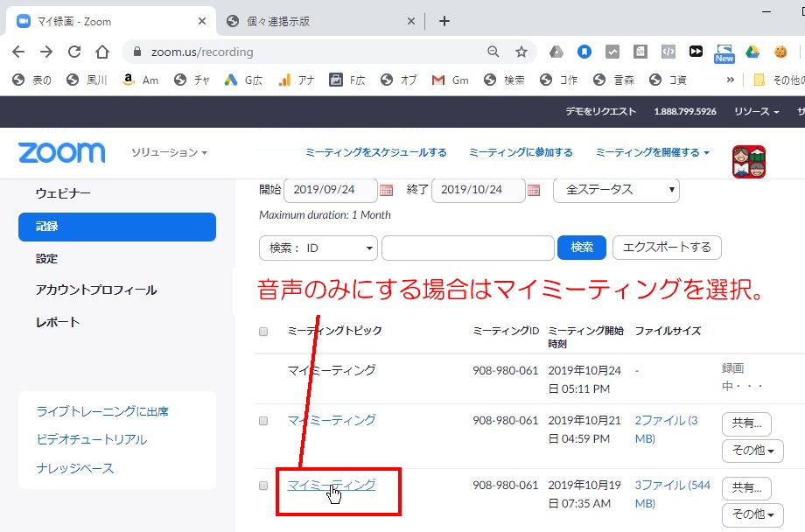
Task: Reload the zoom.us recording page
Action: 74,52
